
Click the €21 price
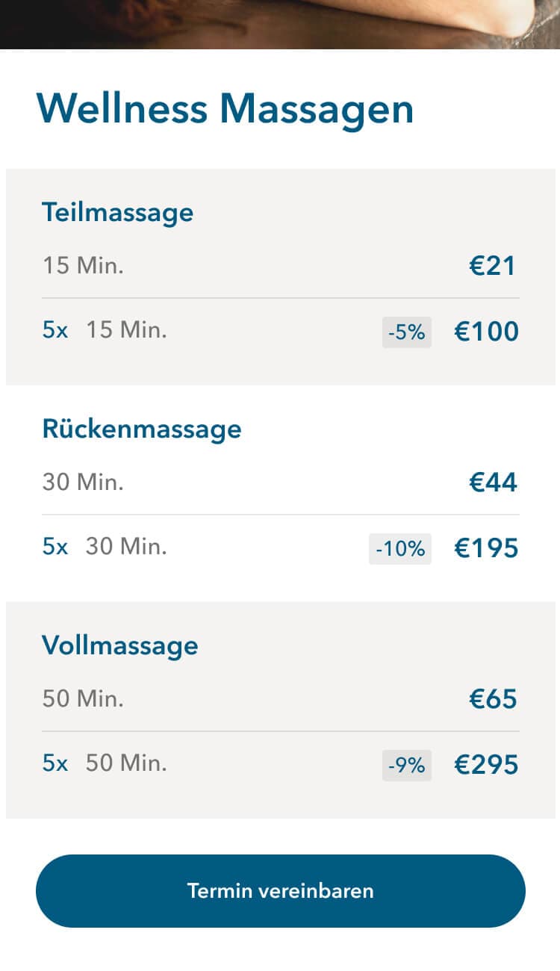click(x=493, y=266)
